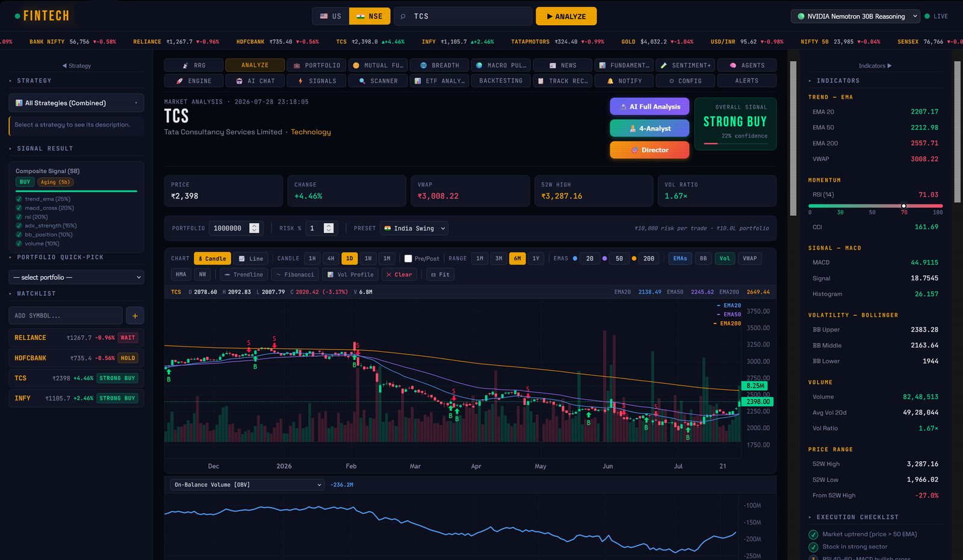Click the chart icon on Fundamentals tab

tap(602, 65)
